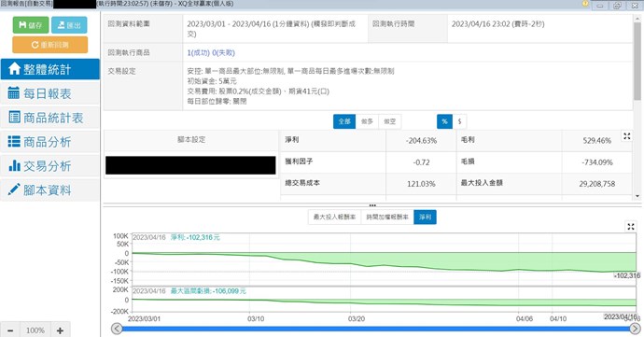
Task: Click the list icon beside 商品分析
Action: [x=14, y=142]
